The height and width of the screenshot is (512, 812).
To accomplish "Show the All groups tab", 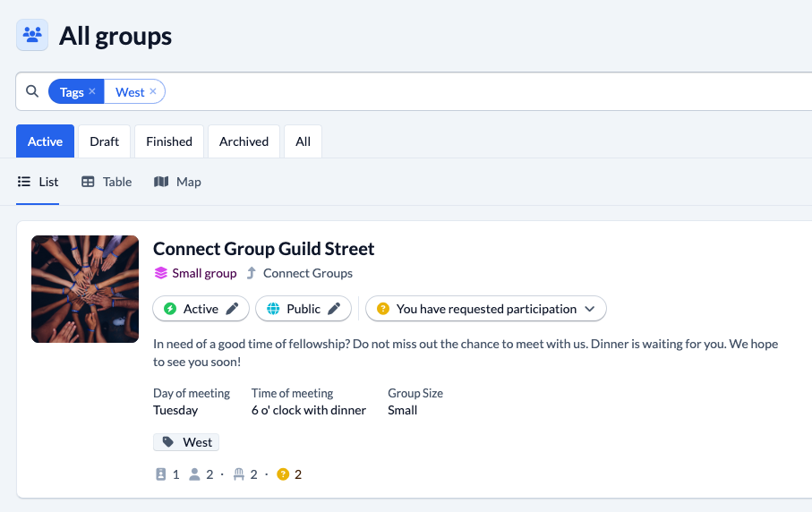I will (x=303, y=141).
